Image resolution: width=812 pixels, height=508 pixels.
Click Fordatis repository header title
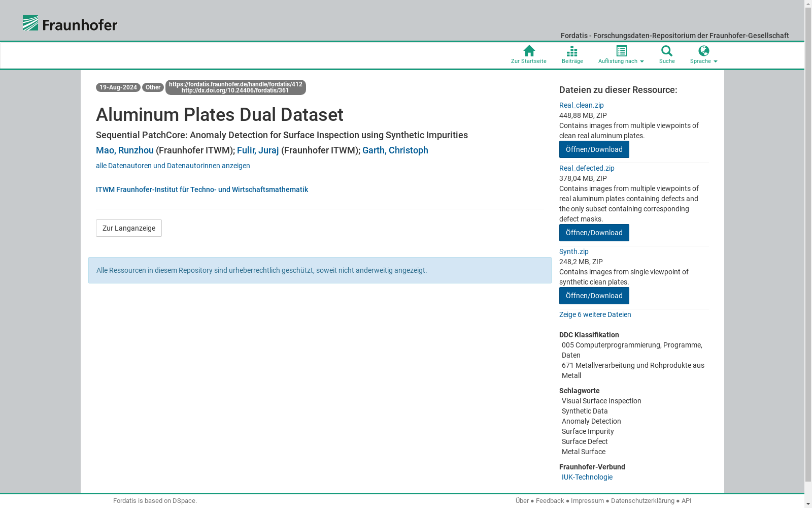(x=675, y=36)
